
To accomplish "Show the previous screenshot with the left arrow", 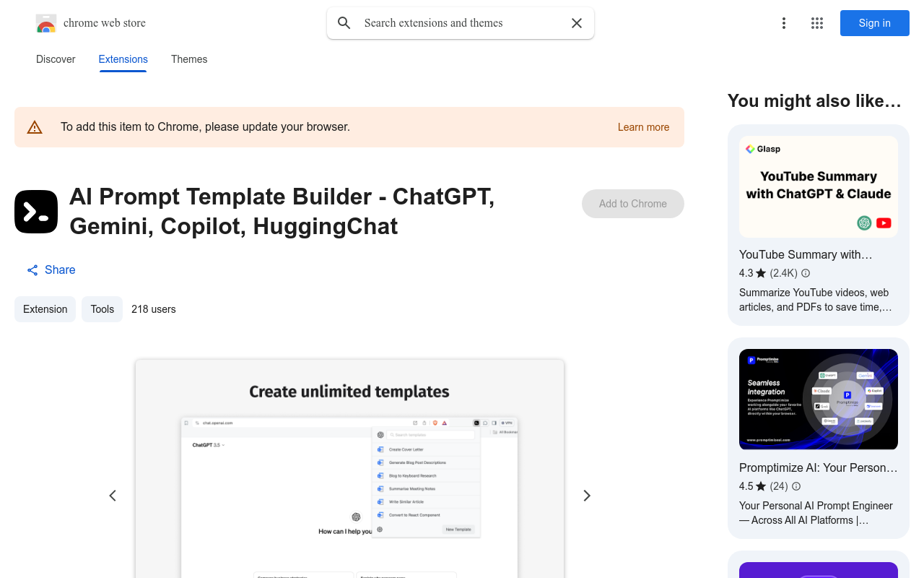I will coord(113,496).
